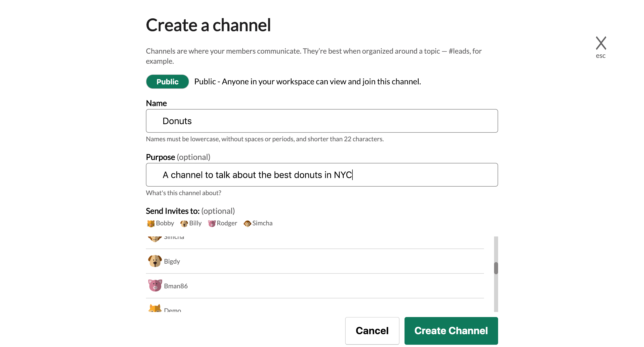The image size is (644, 347).
Task: Select Bman86 from the member list
Action: [x=176, y=286]
